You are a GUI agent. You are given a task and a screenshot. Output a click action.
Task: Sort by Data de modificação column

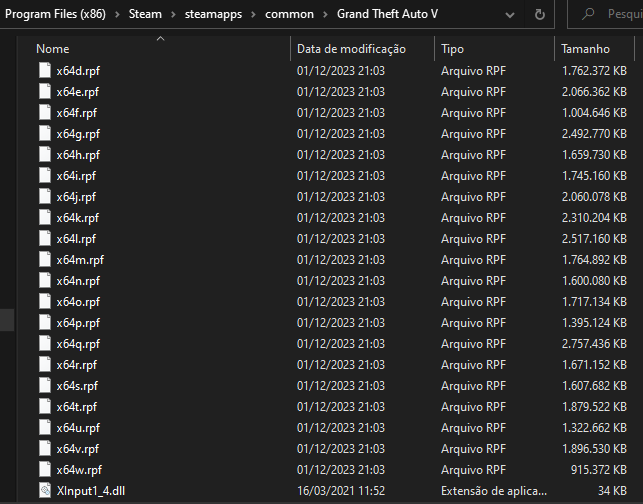coord(351,49)
